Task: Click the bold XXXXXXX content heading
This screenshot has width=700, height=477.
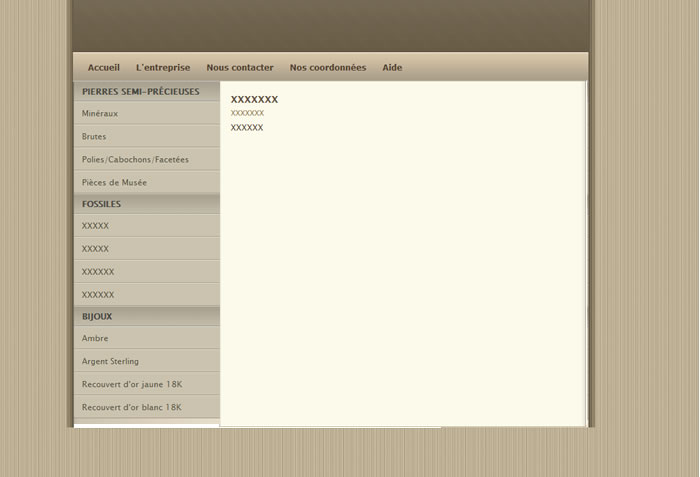Action: click(x=254, y=100)
